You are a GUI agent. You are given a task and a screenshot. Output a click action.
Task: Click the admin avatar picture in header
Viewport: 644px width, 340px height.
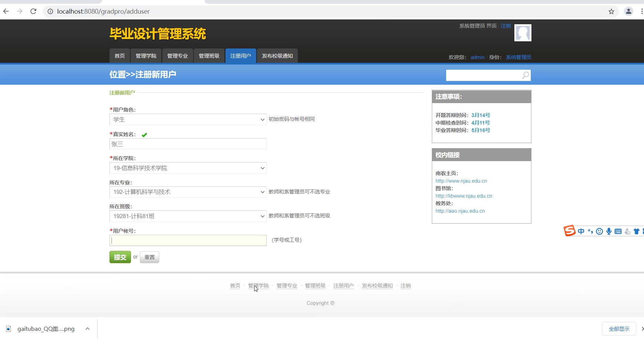523,33
